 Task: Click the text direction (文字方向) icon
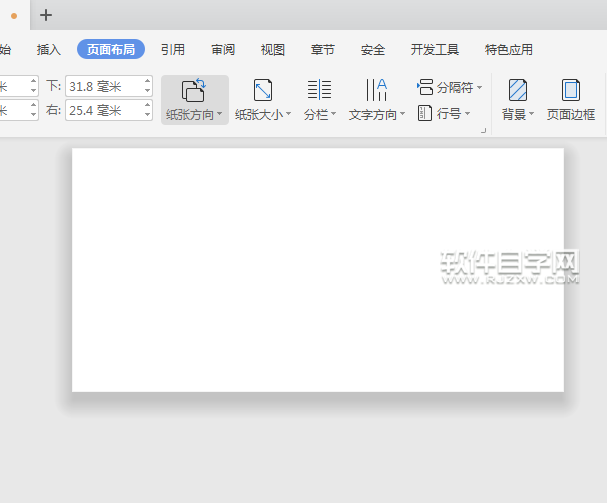[376, 90]
